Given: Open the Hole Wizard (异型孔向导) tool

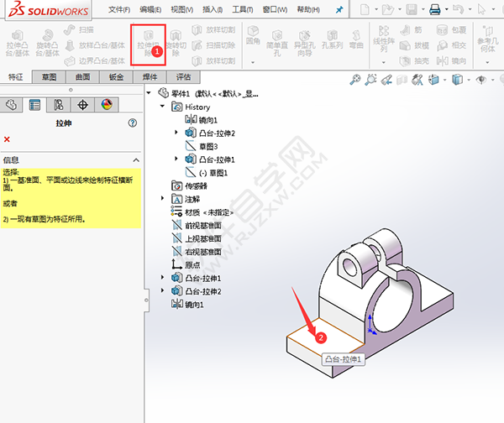Looking at the screenshot, I should coord(304,44).
